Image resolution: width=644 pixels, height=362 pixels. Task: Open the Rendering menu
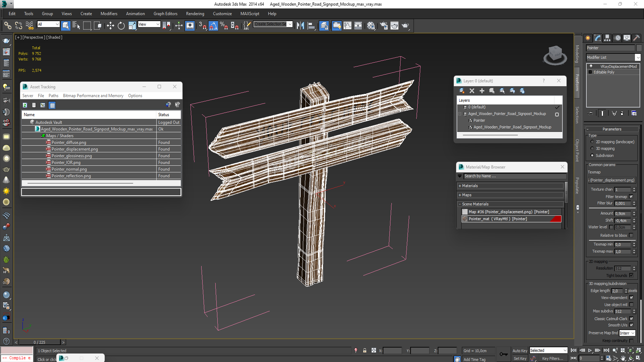tap(195, 14)
